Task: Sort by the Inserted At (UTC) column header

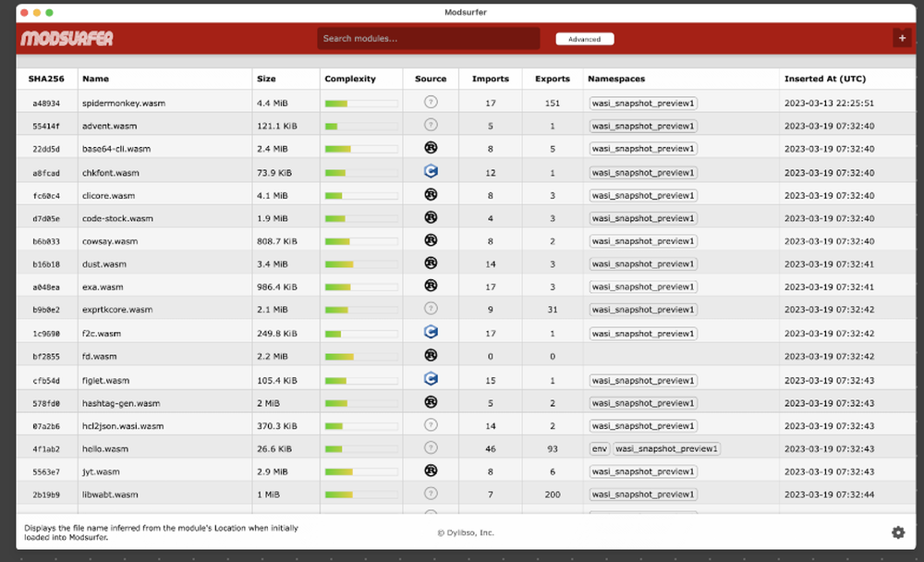Action: (x=825, y=79)
